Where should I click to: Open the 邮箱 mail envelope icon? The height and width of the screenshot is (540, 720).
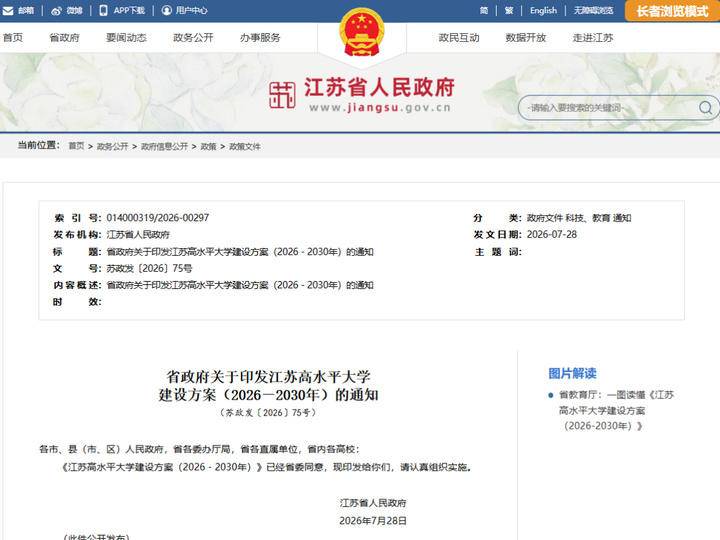(x=8, y=11)
